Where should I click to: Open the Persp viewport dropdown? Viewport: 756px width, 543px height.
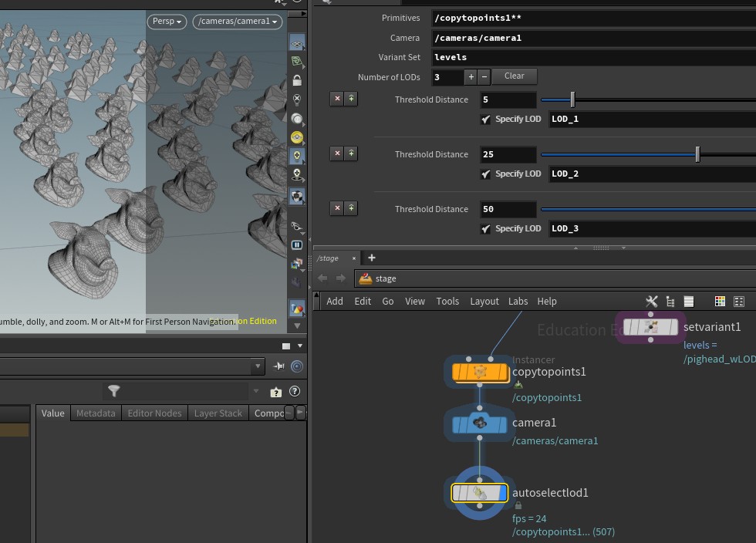point(167,22)
